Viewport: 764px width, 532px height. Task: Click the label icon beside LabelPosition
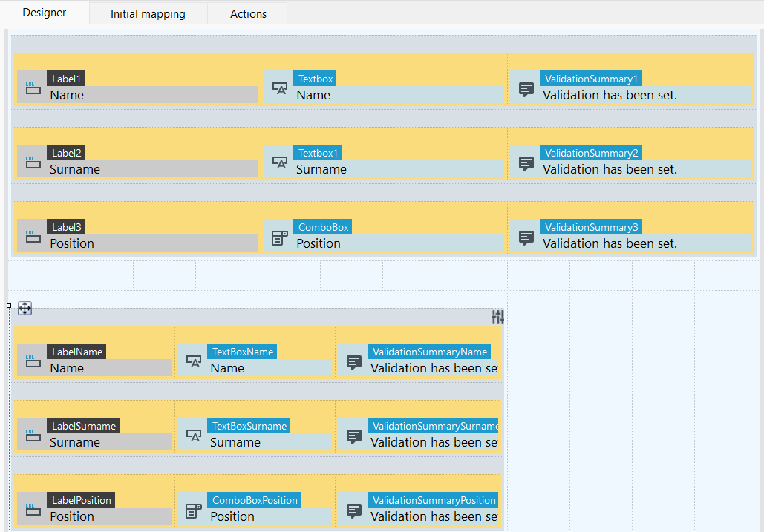(x=33, y=510)
